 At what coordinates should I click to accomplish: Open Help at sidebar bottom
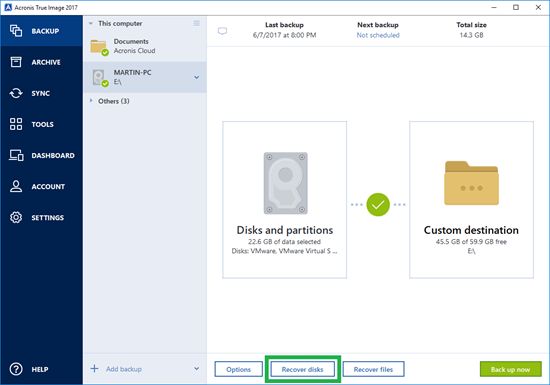click(x=41, y=369)
